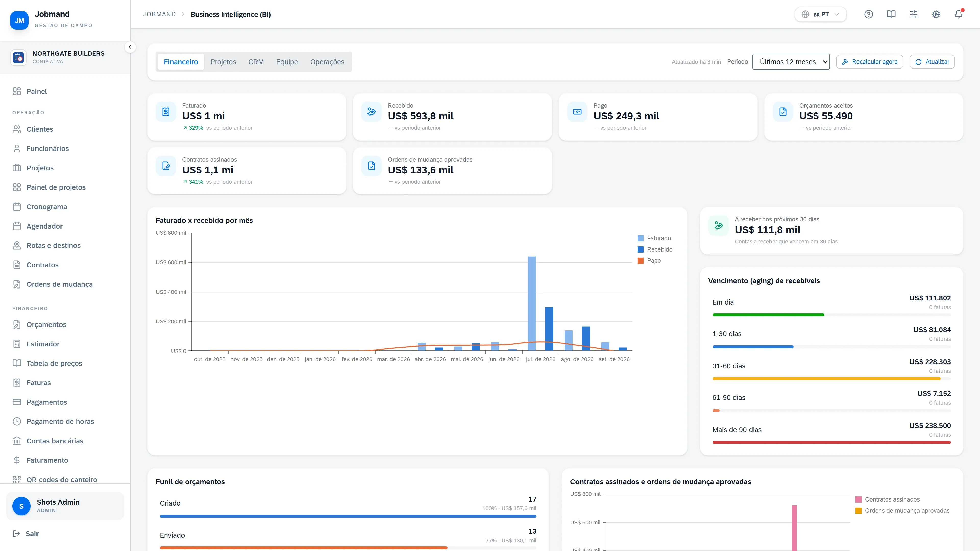Open Faturamento in the sidebar
980x551 pixels.
point(65,460)
